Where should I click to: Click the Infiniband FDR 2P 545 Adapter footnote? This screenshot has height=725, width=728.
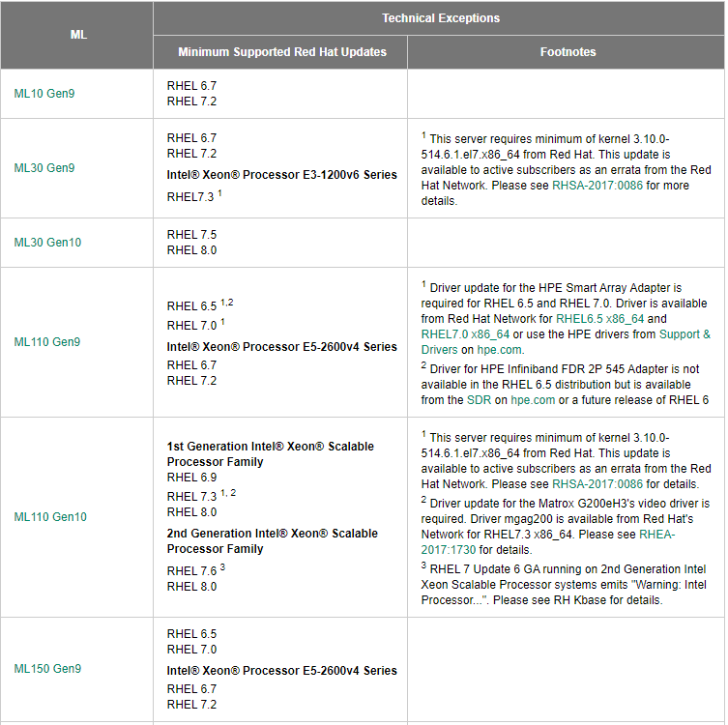565,384
